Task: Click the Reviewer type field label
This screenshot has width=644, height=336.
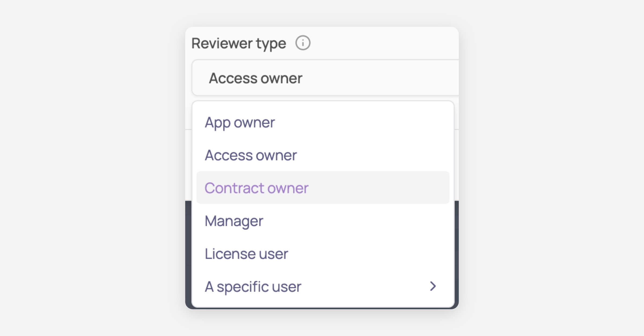Action: pyautogui.click(x=239, y=43)
